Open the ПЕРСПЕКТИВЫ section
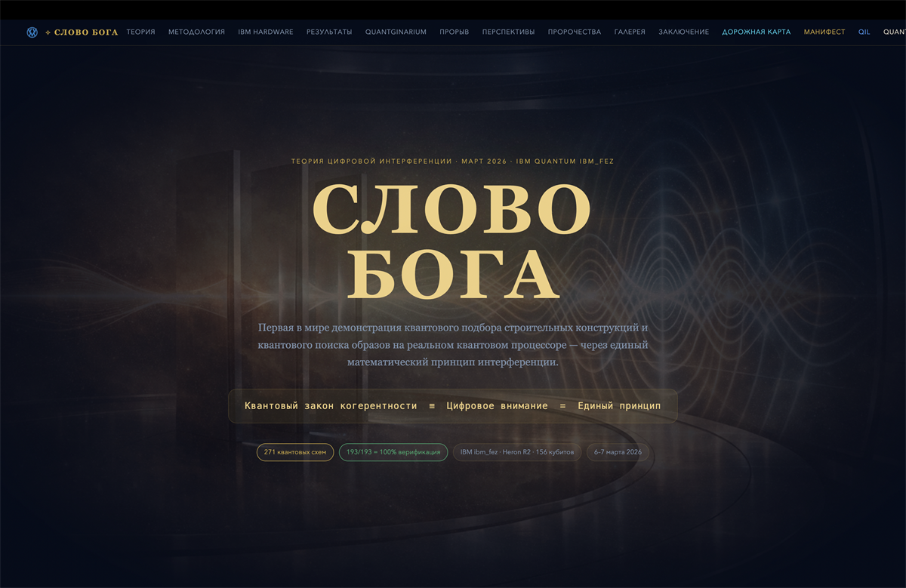Image resolution: width=906 pixels, height=588 pixels. pyautogui.click(x=508, y=32)
